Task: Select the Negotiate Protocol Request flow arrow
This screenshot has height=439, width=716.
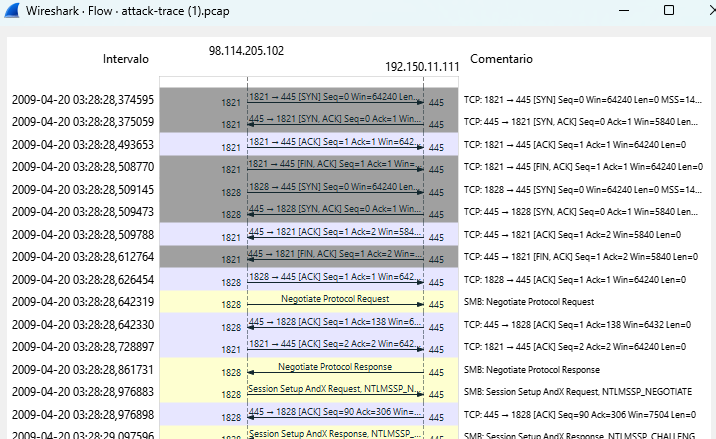Action: [335, 300]
